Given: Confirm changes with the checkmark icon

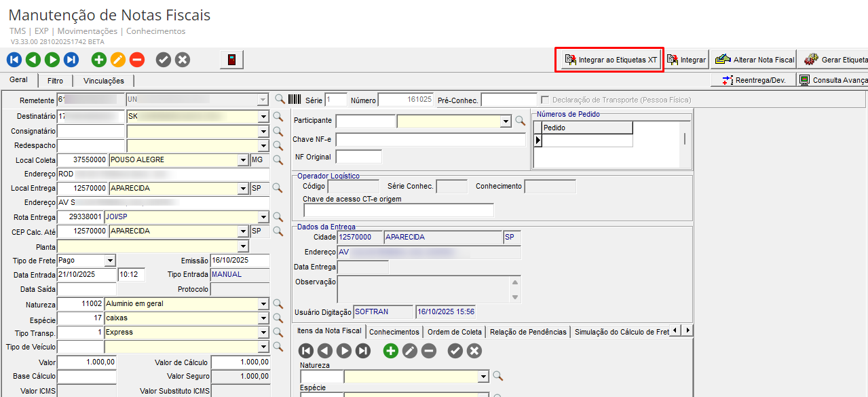Looking at the screenshot, I should [x=164, y=60].
